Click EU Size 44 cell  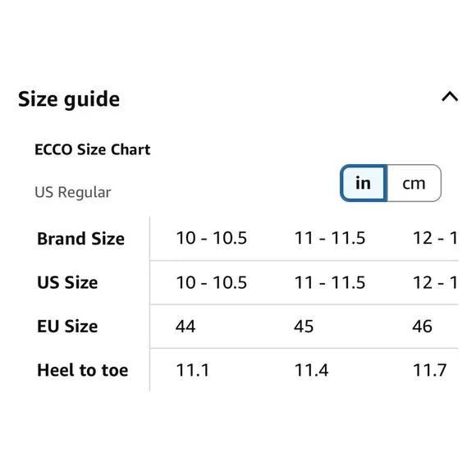185,327
